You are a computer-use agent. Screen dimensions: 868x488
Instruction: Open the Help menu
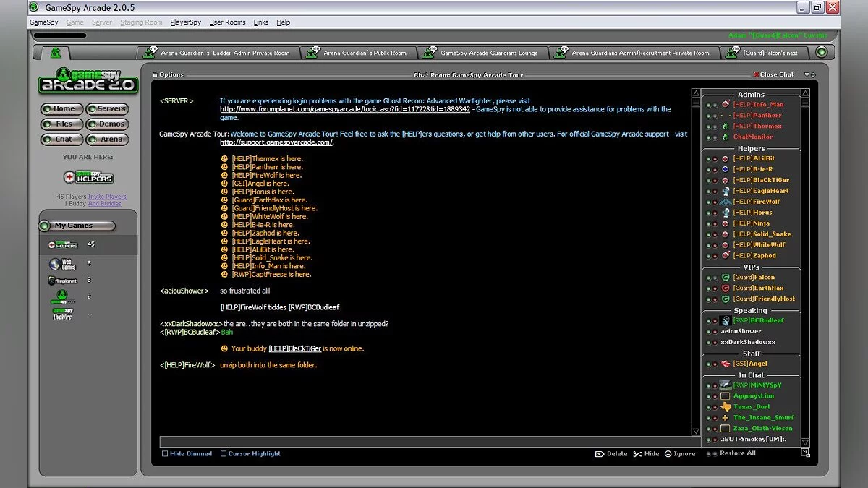[284, 22]
